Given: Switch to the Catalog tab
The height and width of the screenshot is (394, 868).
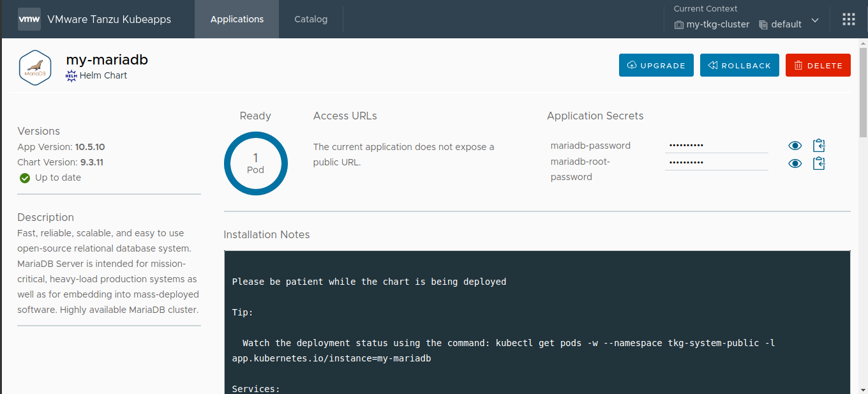Looking at the screenshot, I should [311, 19].
